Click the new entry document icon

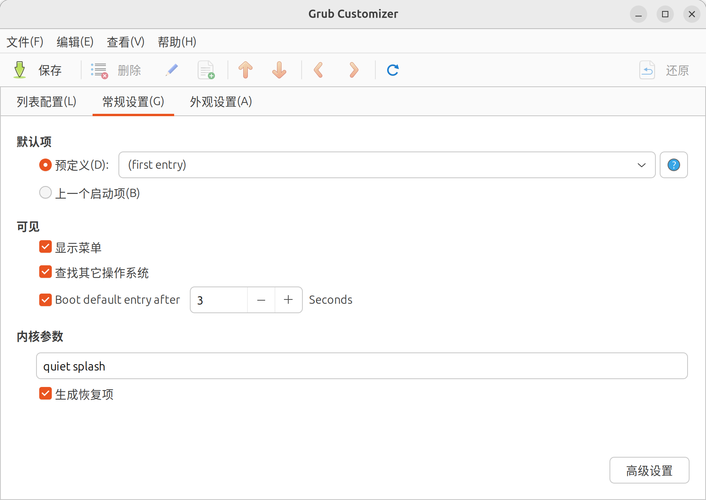pos(206,70)
